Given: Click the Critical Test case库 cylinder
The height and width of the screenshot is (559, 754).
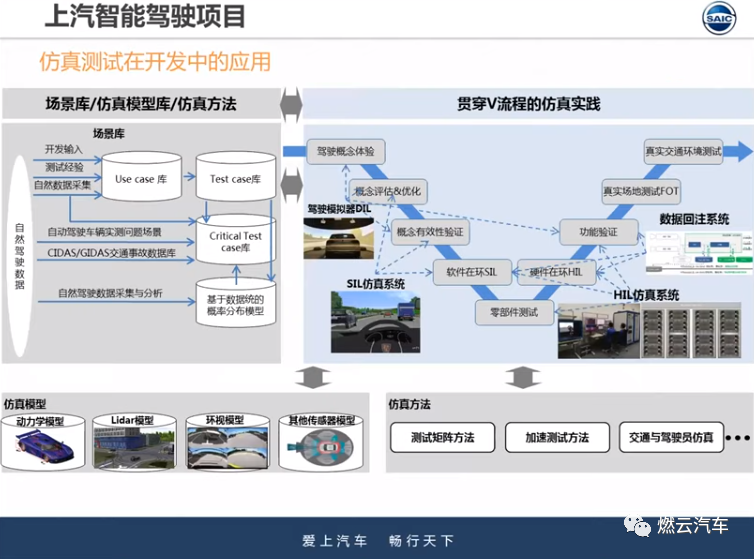Looking at the screenshot, I should [x=235, y=240].
